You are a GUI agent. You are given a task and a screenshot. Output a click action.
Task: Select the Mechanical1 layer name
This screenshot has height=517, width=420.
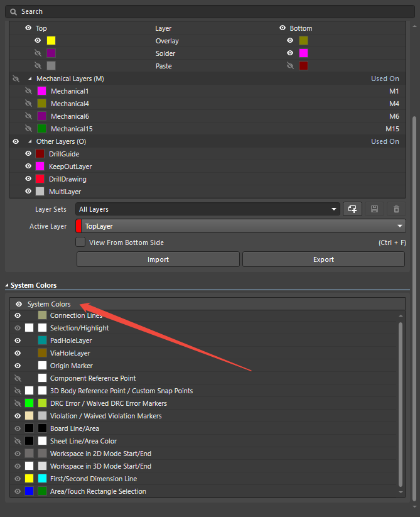coord(70,91)
